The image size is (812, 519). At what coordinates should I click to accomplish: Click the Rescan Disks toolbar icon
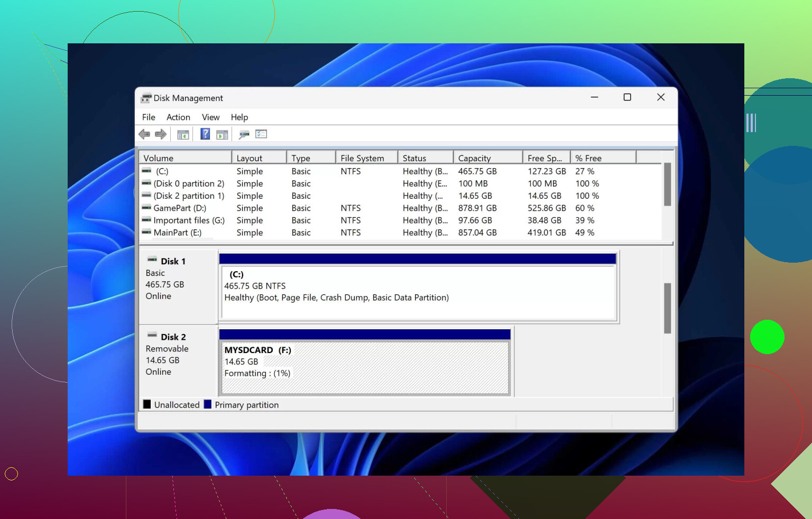tap(244, 135)
